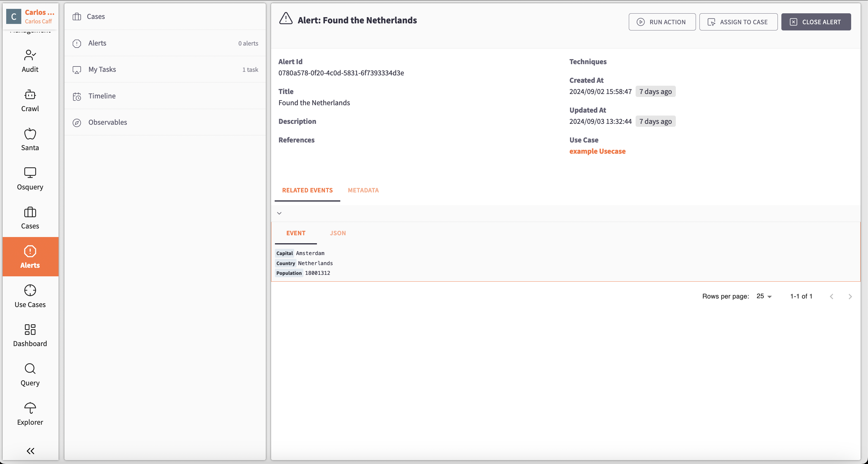Image resolution: width=868 pixels, height=464 pixels.
Task: Go to previous page of events
Action: [x=832, y=296]
